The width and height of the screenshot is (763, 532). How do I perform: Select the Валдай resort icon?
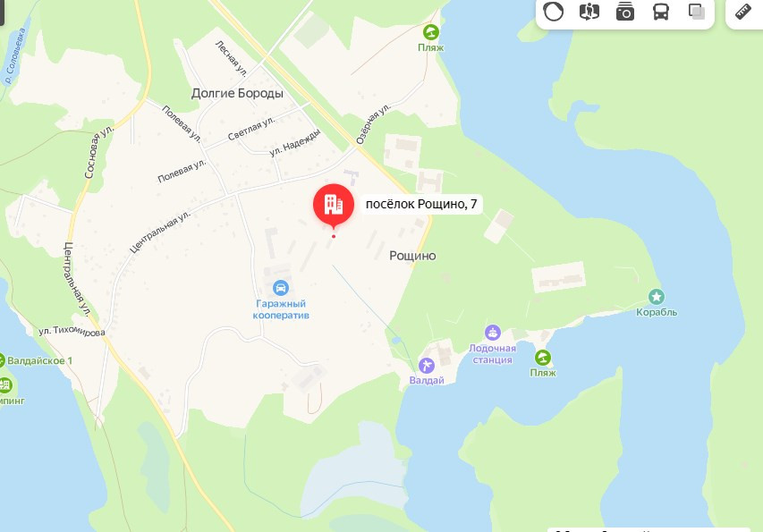pos(427,365)
